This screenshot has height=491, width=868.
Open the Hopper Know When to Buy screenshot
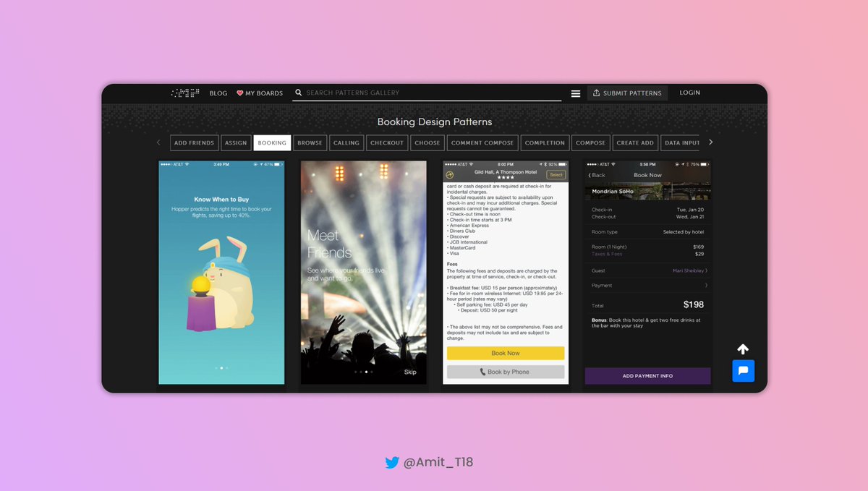pos(221,273)
